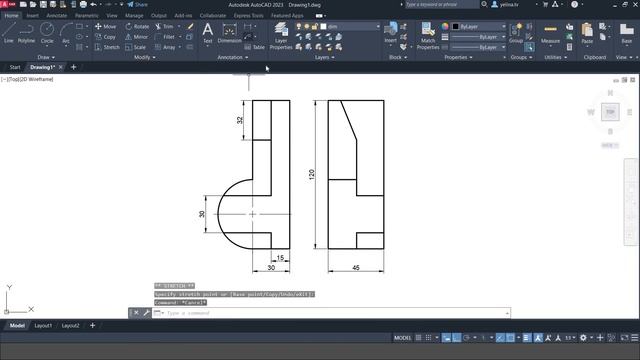Click the Array command
Screen dimensions: 640x360
click(x=165, y=47)
